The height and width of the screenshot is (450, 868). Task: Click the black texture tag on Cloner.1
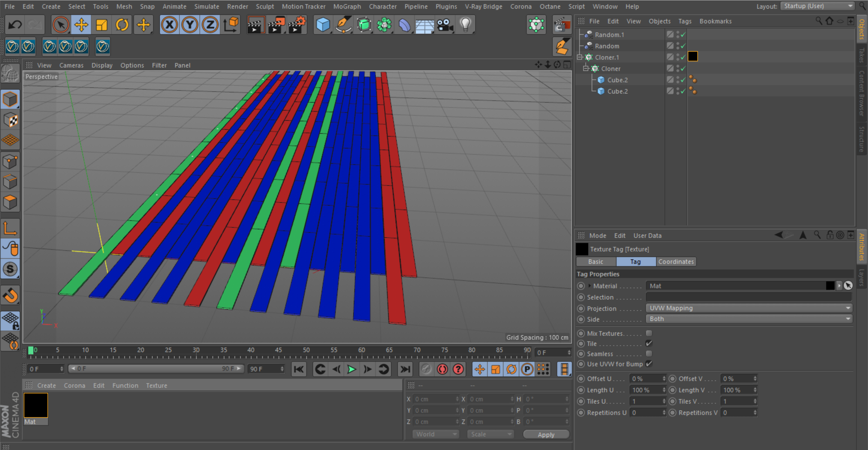coord(692,56)
